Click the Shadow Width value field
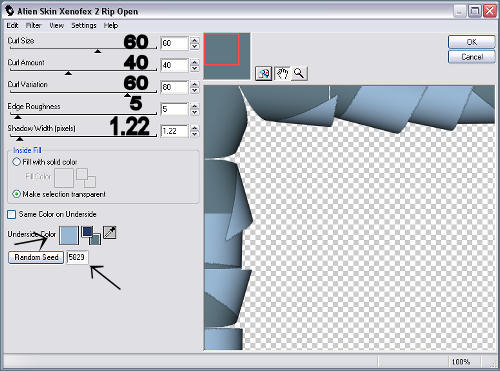 (x=174, y=131)
